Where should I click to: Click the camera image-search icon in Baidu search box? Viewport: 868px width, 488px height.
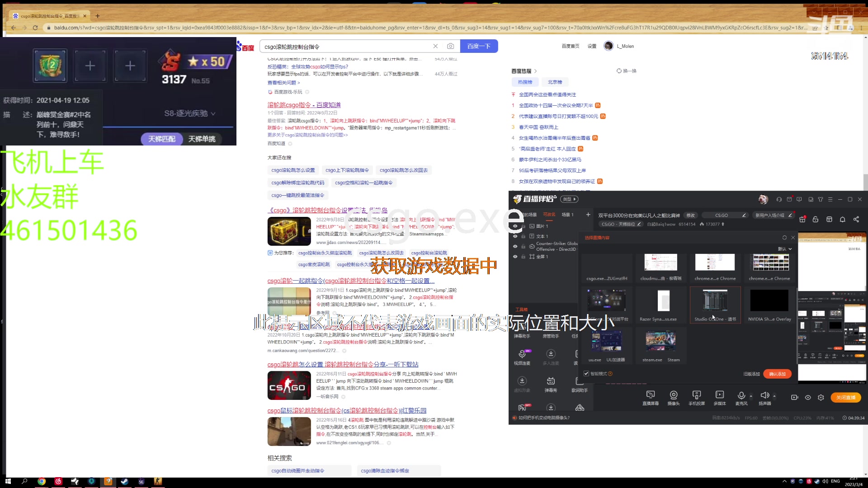[450, 46]
